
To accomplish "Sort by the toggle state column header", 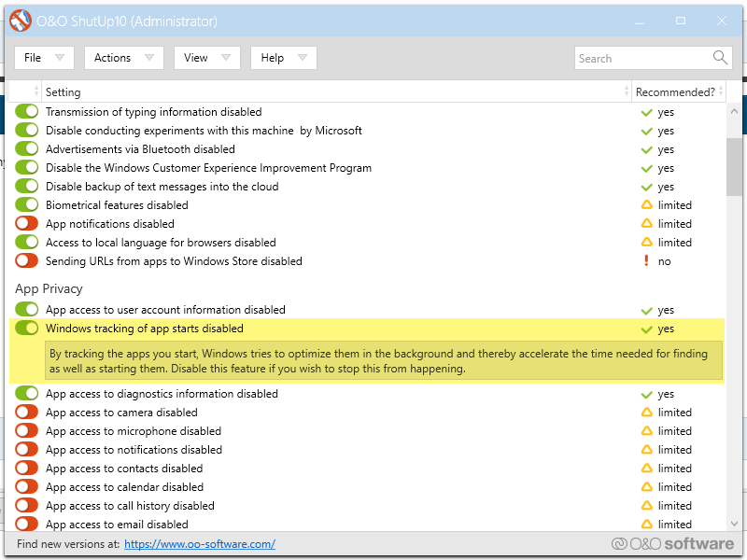I will pyautogui.click(x=26, y=91).
